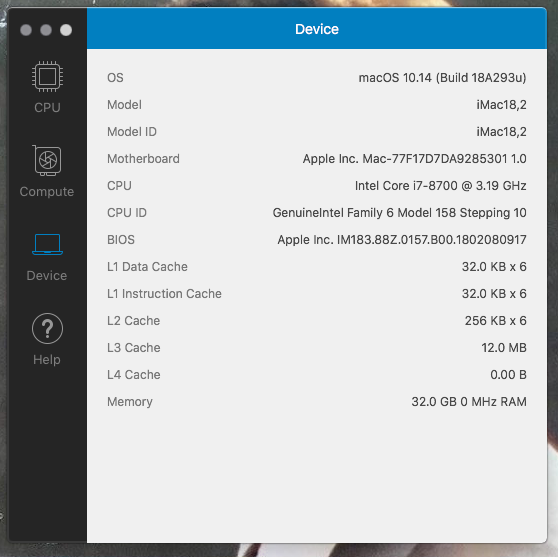Click the L2 Cache label
The width and height of the screenshot is (558, 557).
pos(133,321)
